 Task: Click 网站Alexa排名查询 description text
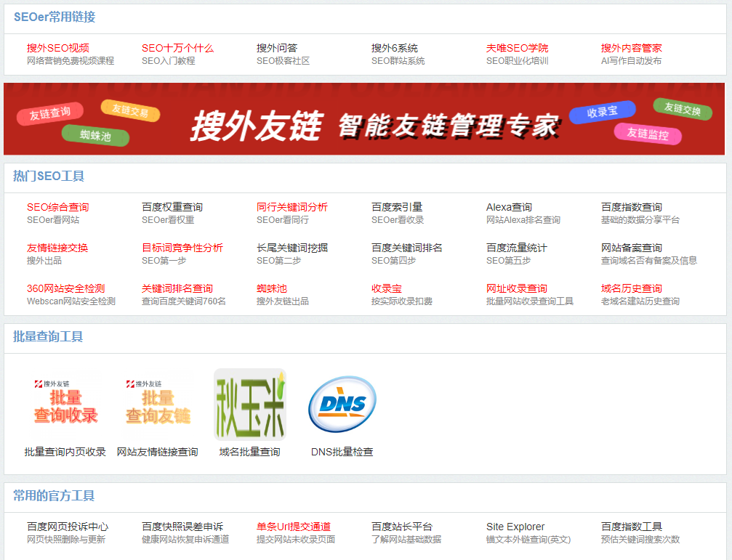click(x=523, y=219)
